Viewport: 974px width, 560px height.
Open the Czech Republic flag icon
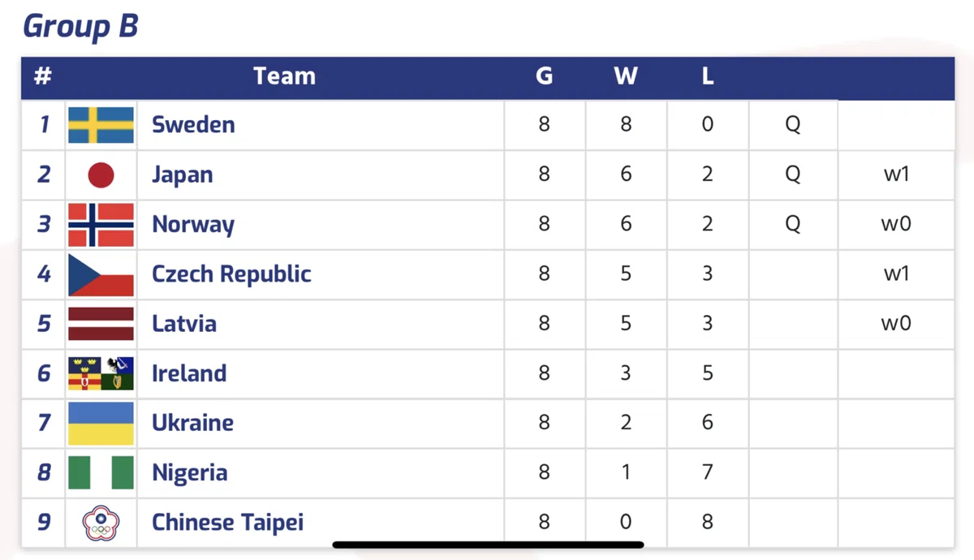[x=101, y=274]
